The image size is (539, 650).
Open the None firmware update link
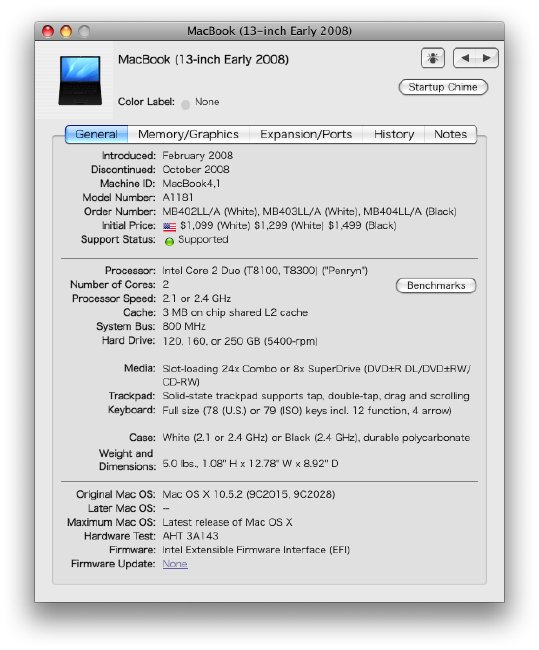click(x=175, y=564)
